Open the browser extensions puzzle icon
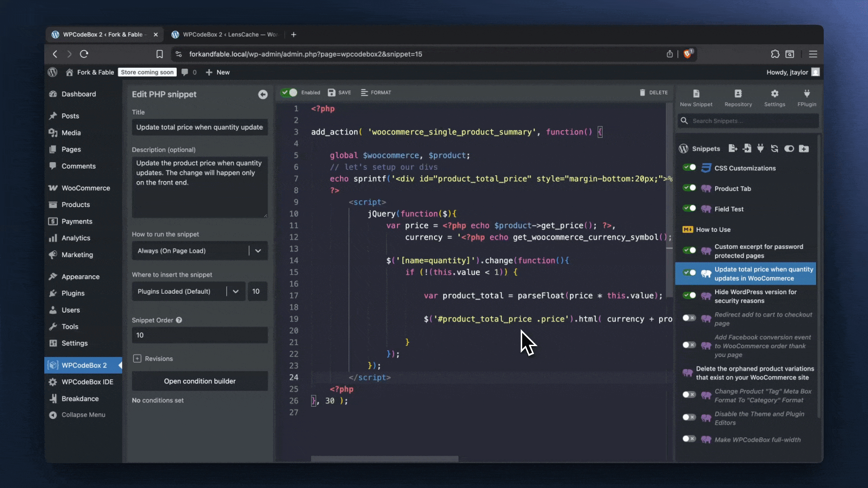 775,54
